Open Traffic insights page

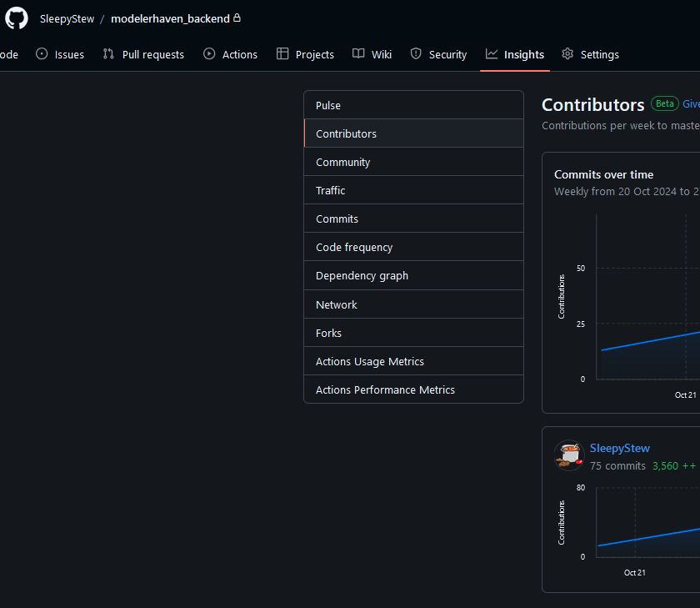click(330, 190)
